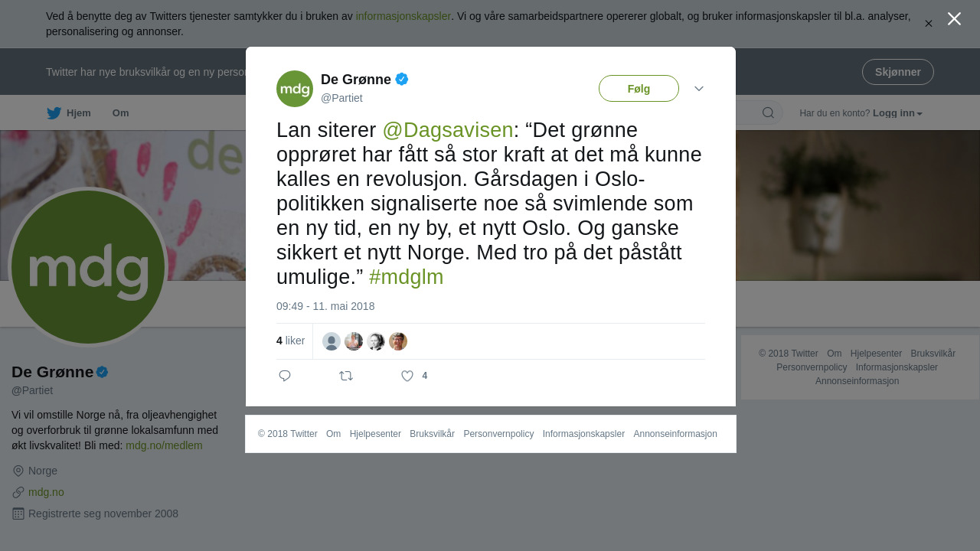Click the retweet arrows icon

pos(346,376)
